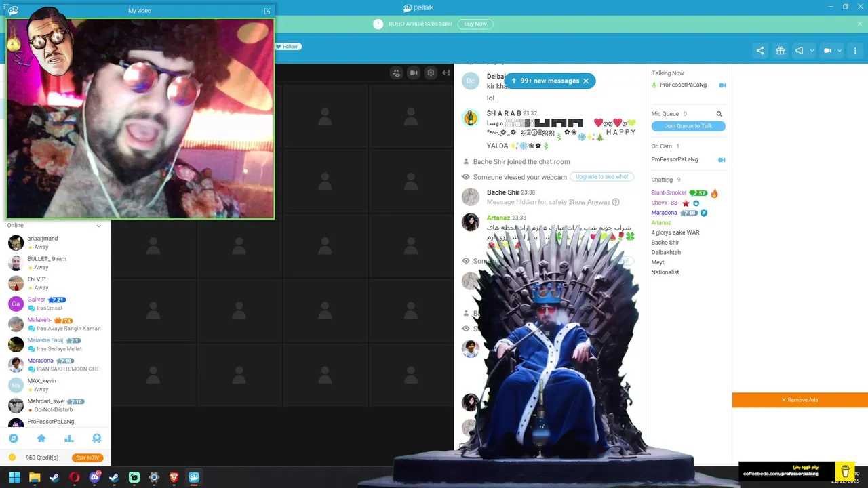Screen dimensions: 868x488
Task: Open Discord from taskbar
Action: pyautogui.click(x=94, y=477)
